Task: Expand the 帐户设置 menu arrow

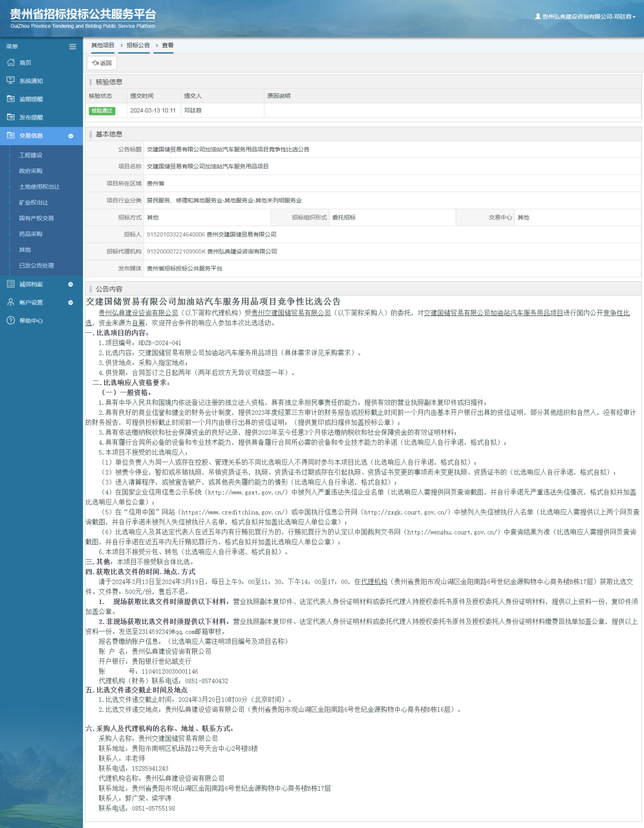Action: pyautogui.click(x=70, y=303)
